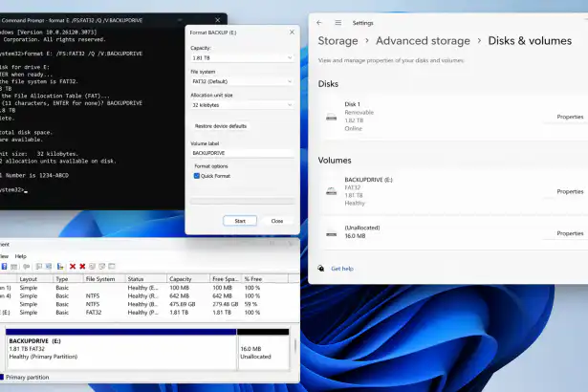
Task: Toggle the Quick Format checkbox
Action: point(196,176)
